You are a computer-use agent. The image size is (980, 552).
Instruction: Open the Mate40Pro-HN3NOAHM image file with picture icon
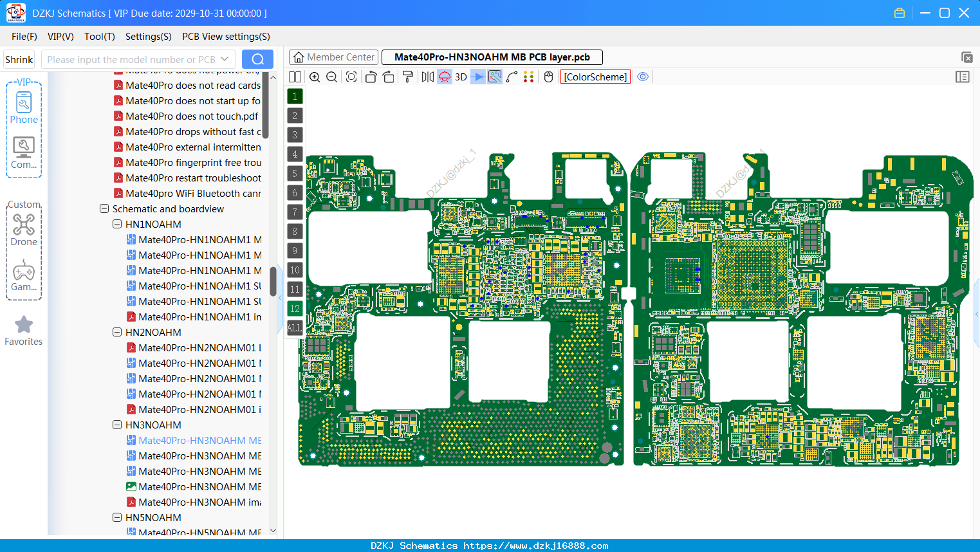pos(194,487)
